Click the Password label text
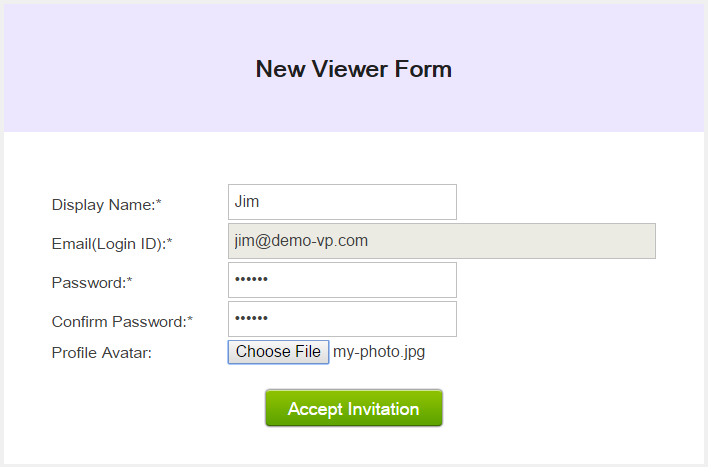The width and height of the screenshot is (708, 467). [88, 283]
